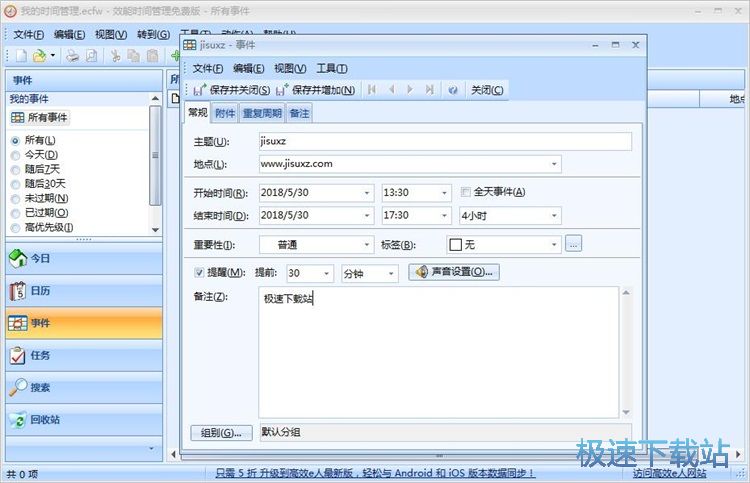The height and width of the screenshot is (483, 750).
Task: Toggle the 提醒(M) reminder checkbox
Action: pos(199,273)
